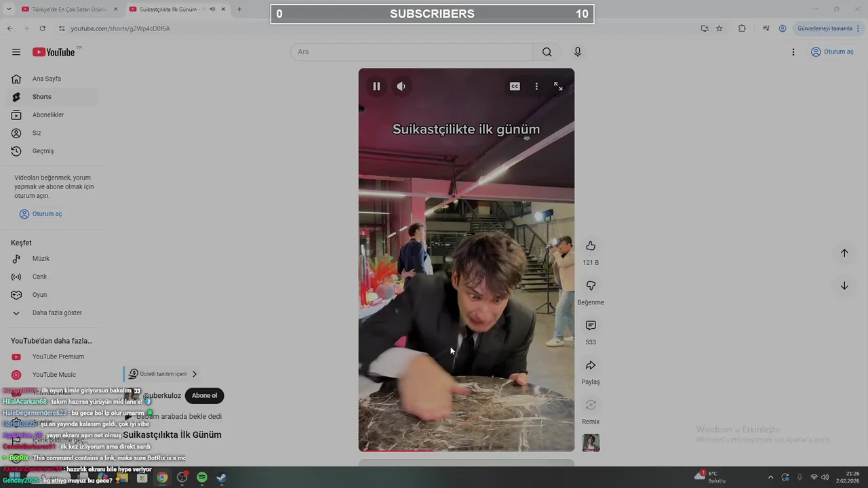Go to YouTube home via logo
This screenshot has height=488, width=868.
pyautogui.click(x=54, y=52)
